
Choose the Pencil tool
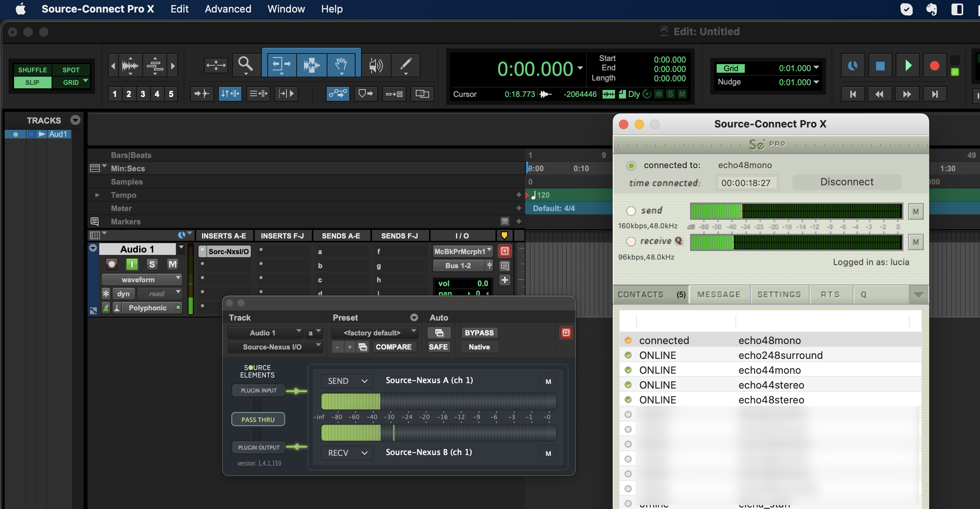(x=406, y=64)
